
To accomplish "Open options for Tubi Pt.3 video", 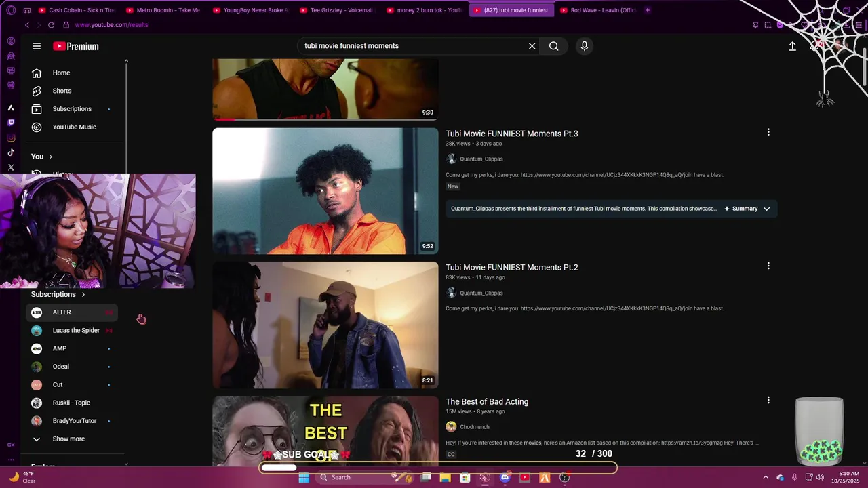I will tap(768, 132).
